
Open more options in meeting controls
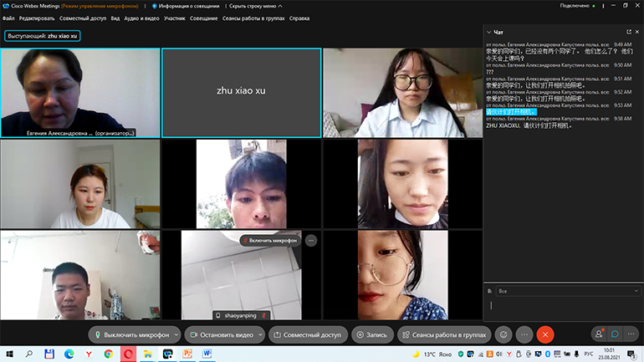tap(524, 334)
